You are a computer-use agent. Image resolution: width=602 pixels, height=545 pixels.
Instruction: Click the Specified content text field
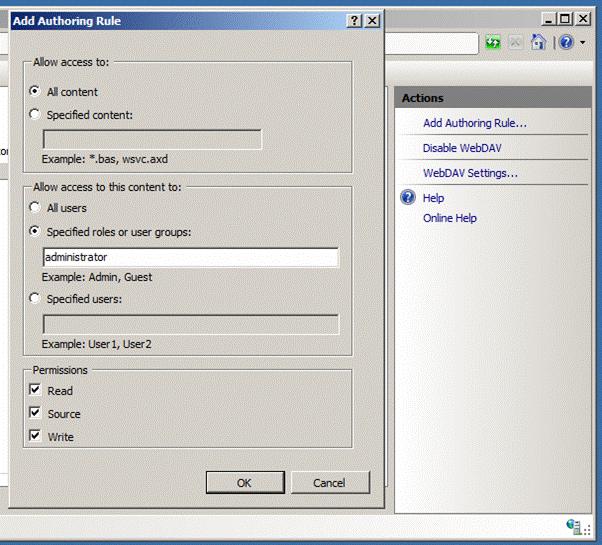coord(152,139)
